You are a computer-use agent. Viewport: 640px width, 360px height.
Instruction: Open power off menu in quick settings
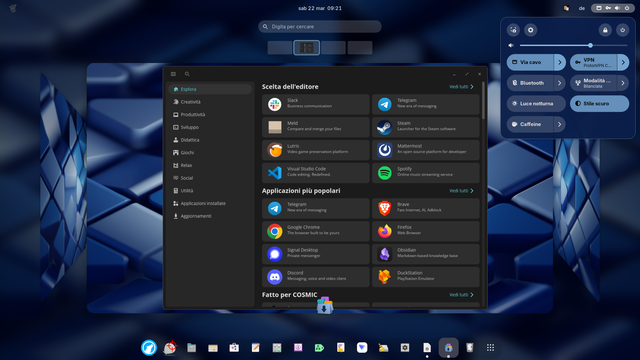click(622, 30)
